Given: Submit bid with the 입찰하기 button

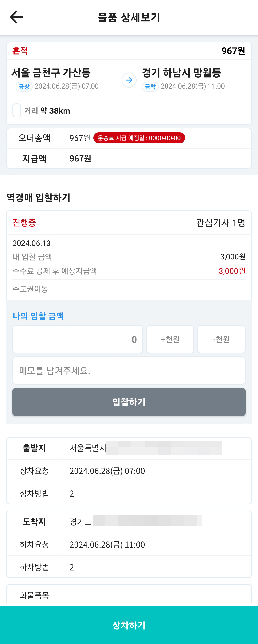Looking at the screenshot, I should point(129,402).
